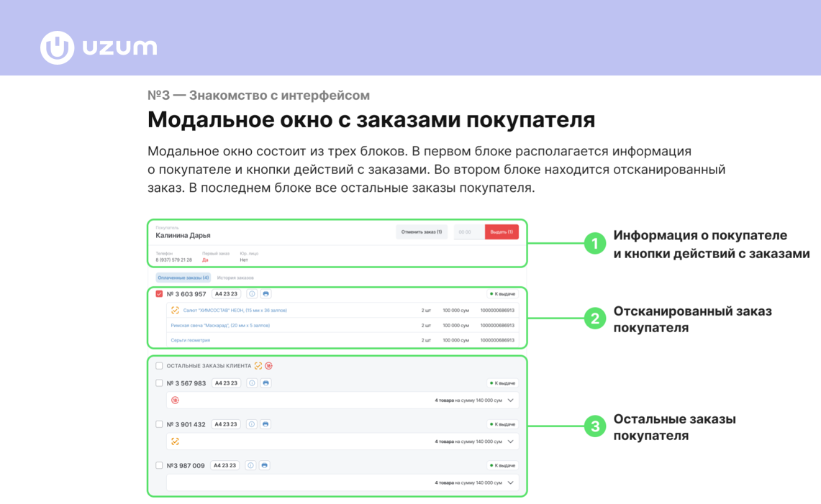Click 4 товара summary of order № 3 567 983
Screen dimensions: 821x504
click(468, 400)
